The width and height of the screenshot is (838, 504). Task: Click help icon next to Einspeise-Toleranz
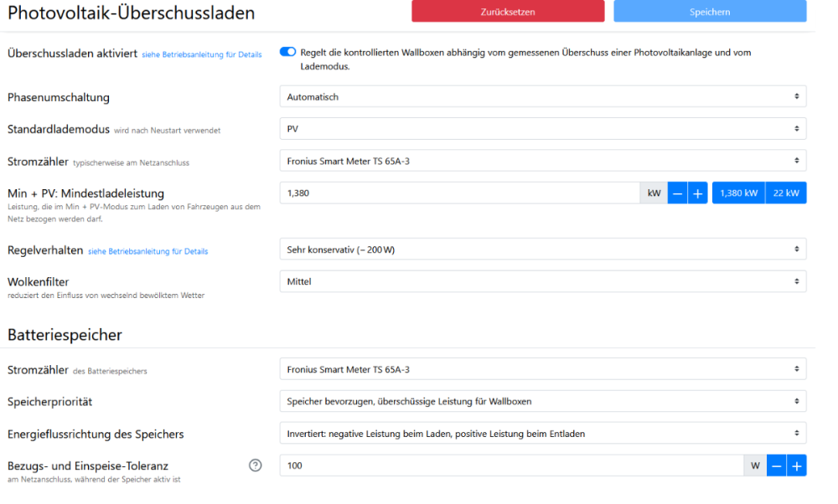click(256, 465)
